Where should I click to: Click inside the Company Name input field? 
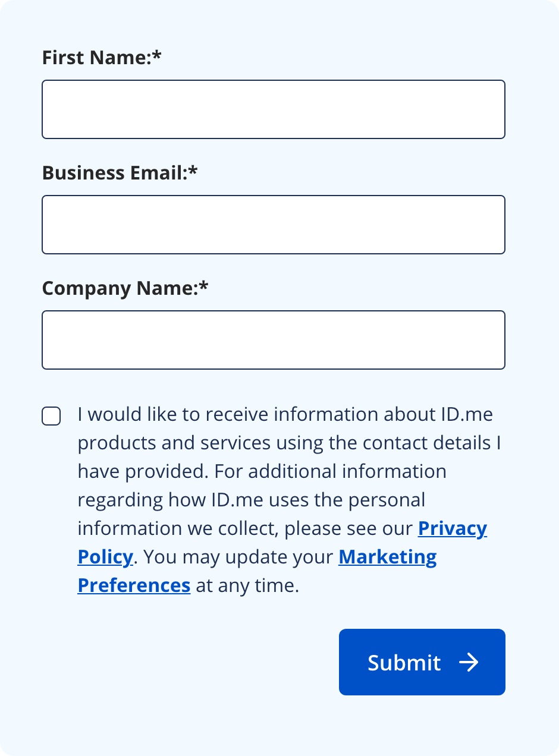point(273,339)
